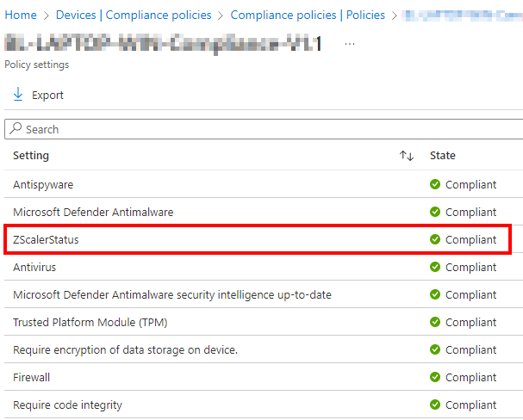
Task: Open the ellipsis more options menu
Action: pyautogui.click(x=350, y=44)
